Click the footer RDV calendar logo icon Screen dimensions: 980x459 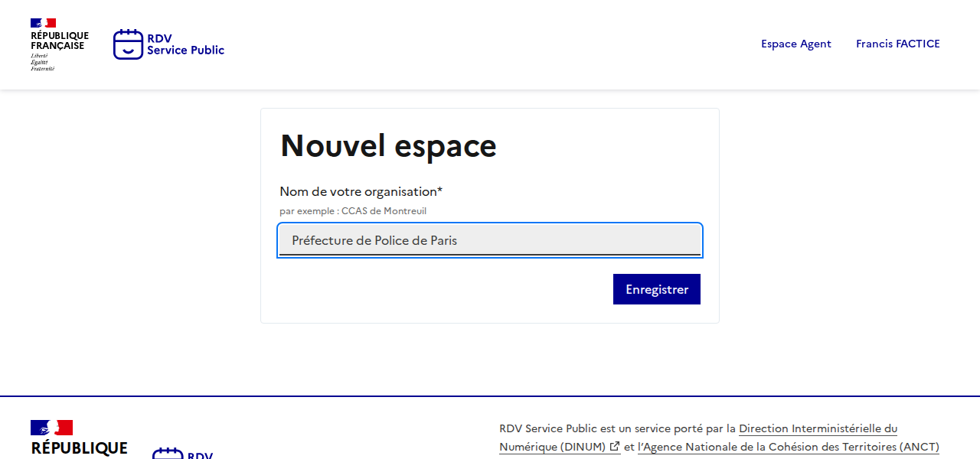coord(167,454)
